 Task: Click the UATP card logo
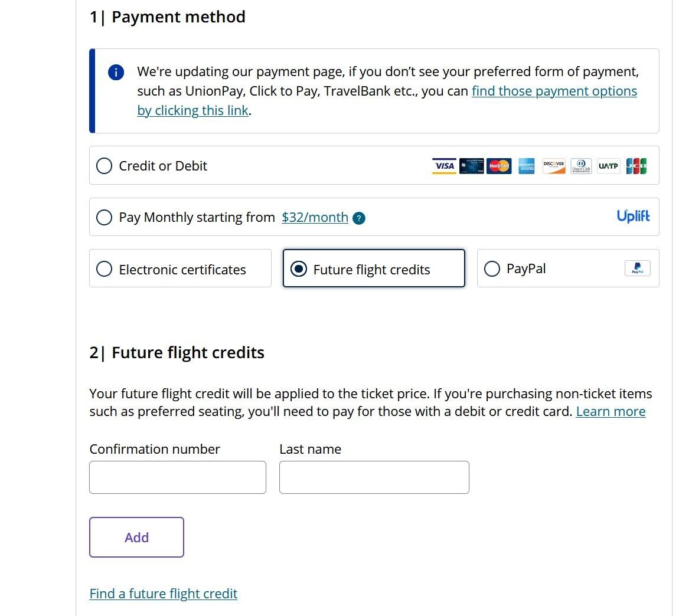pos(608,166)
